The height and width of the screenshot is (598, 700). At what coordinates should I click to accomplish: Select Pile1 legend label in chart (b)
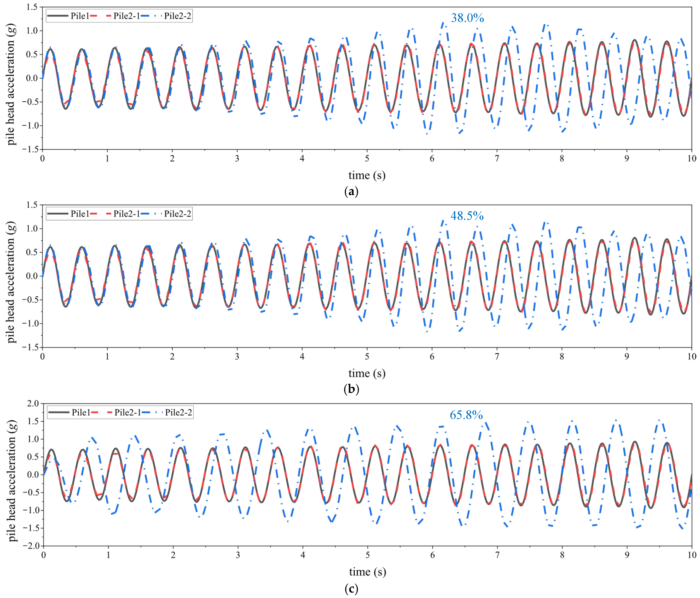coord(80,214)
